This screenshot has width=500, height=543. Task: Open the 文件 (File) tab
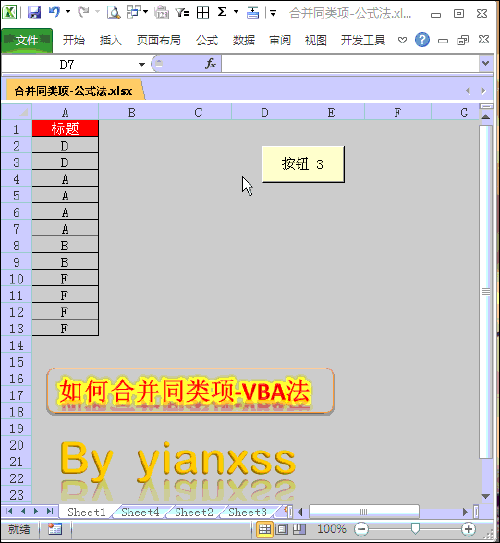point(27,40)
